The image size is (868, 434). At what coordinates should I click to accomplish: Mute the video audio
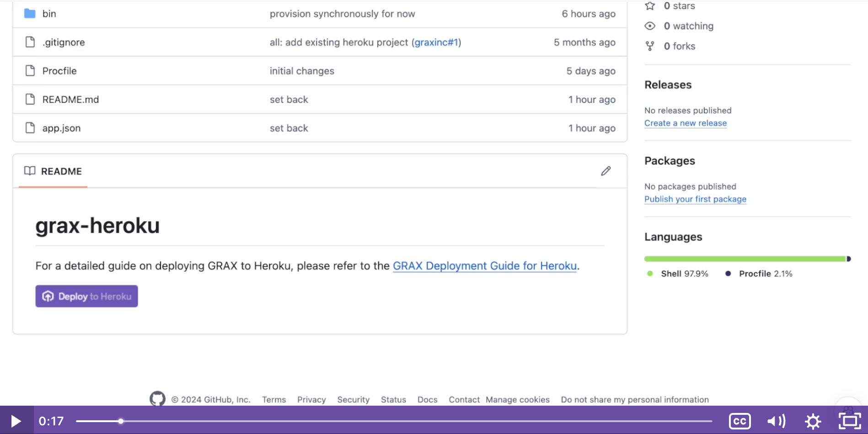(776, 421)
